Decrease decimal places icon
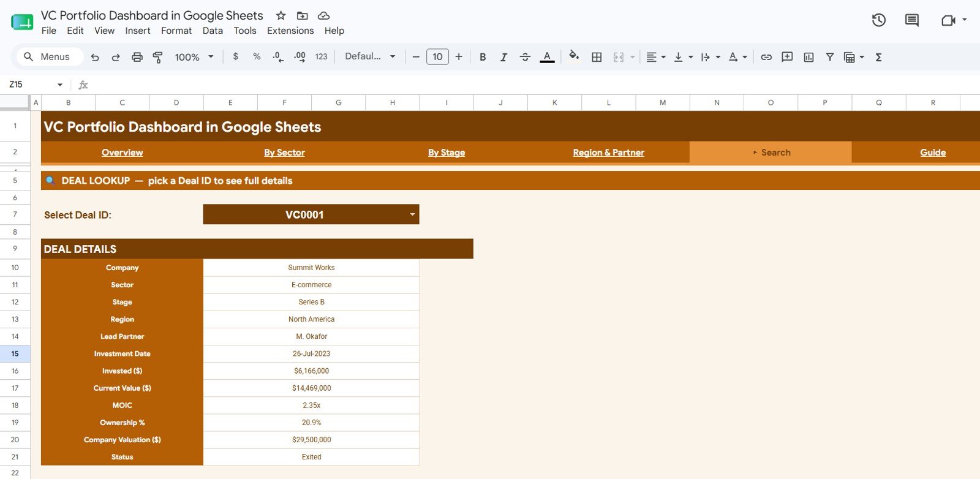The height and width of the screenshot is (479, 980). click(278, 57)
